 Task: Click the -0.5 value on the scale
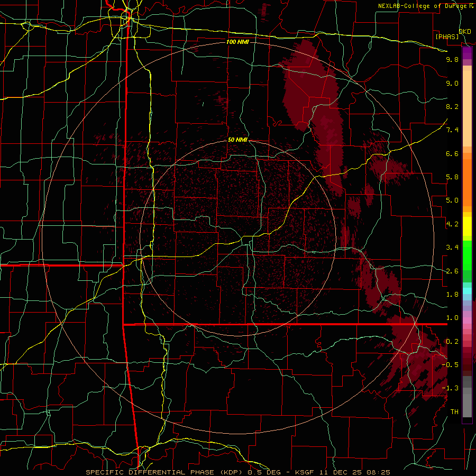[x=450, y=365]
